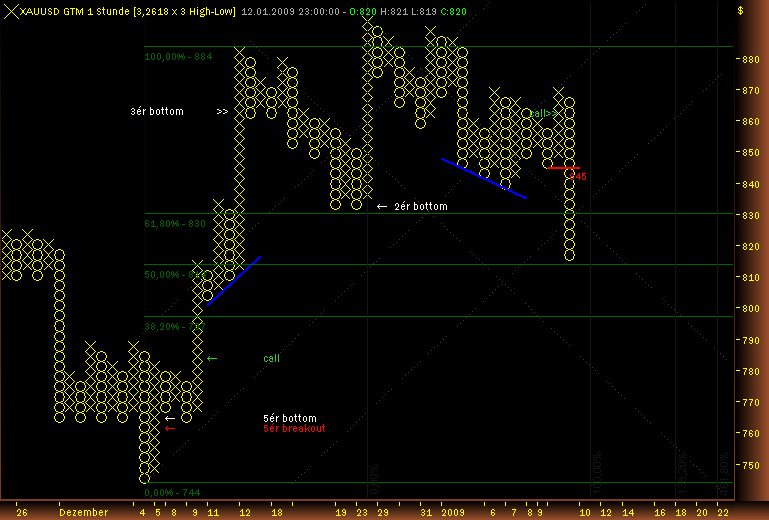The image size is (769, 520).
Task: Click the 780 price axis label
Action: pos(749,371)
